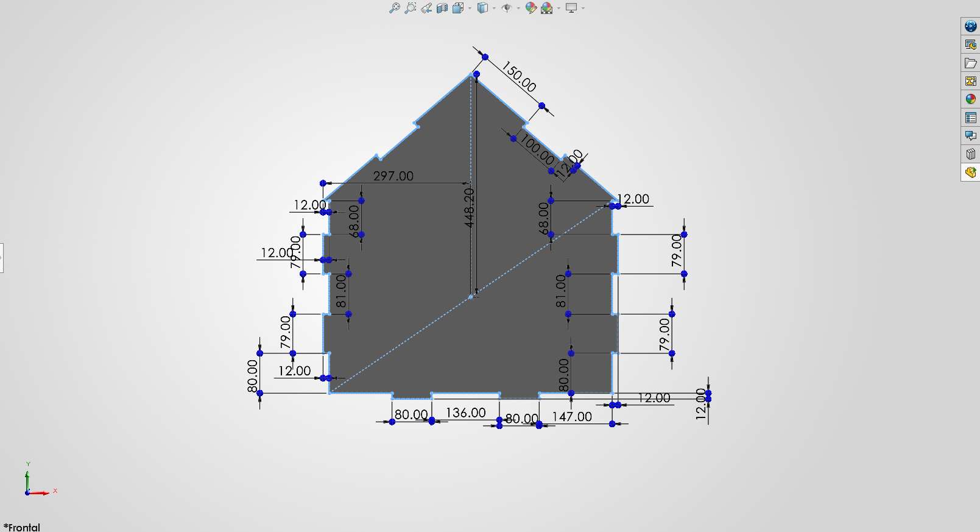Select the 448.20 vertical height dimension
This screenshot has width=980, height=532.
[x=469, y=208]
